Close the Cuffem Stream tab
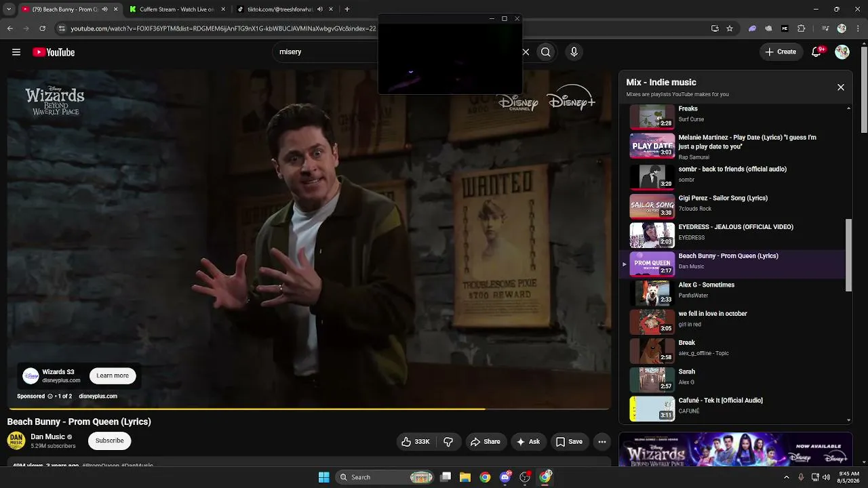This screenshot has height=488, width=868. coord(223,9)
